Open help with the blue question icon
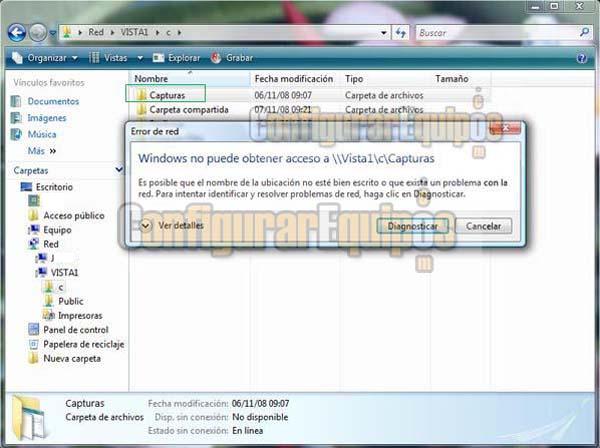 [582, 59]
